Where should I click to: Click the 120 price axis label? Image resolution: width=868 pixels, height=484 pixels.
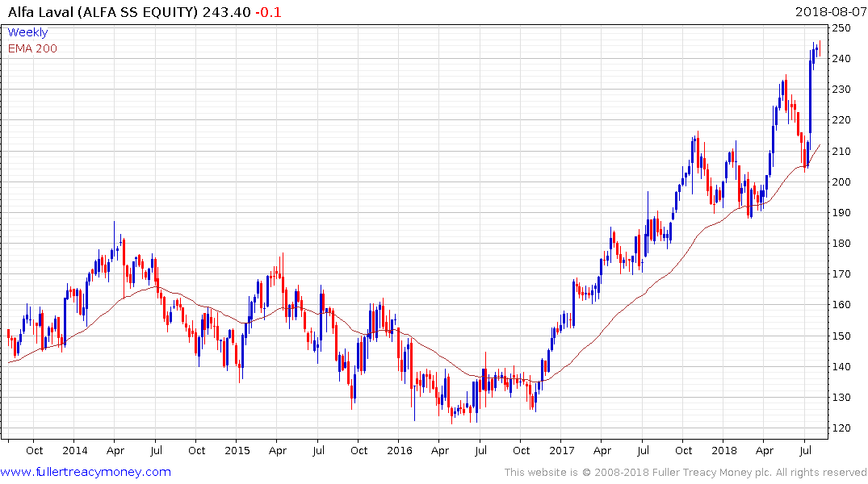click(x=841, y=428)
